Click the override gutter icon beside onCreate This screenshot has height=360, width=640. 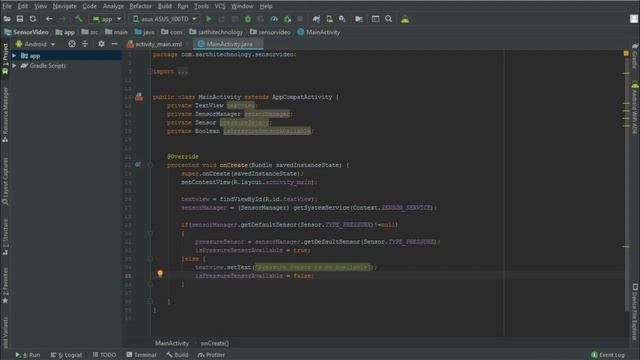coord(138,165)
